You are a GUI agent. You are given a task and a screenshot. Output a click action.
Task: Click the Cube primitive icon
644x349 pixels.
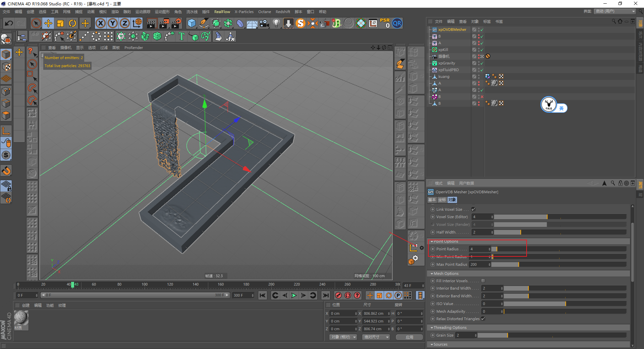[x=192, y=23]
